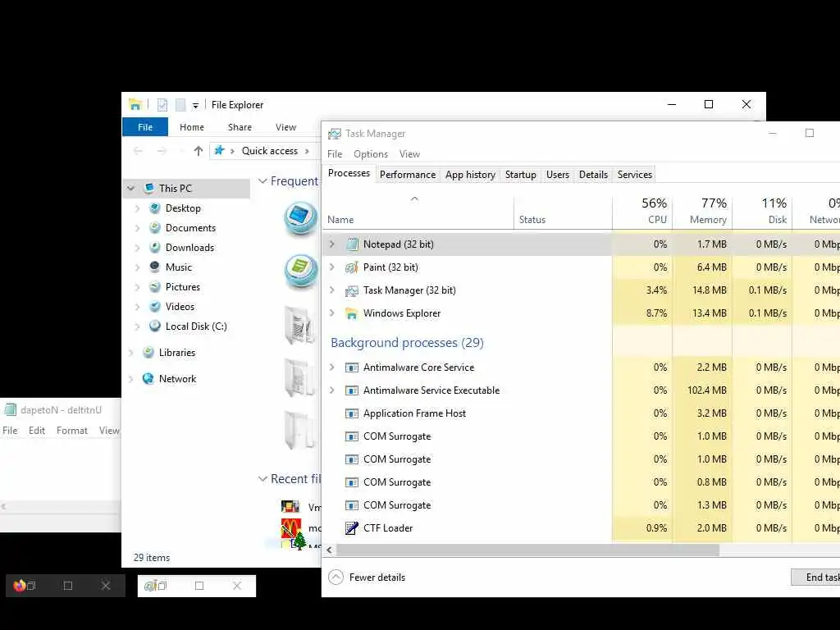Sort processes by Disk column

click(762, 211)
